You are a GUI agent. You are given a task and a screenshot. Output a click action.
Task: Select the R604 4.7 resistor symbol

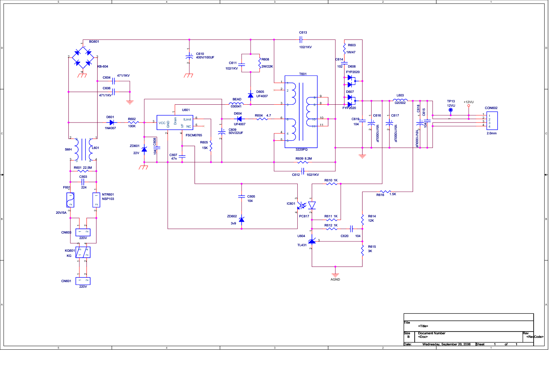coord(262,119)
